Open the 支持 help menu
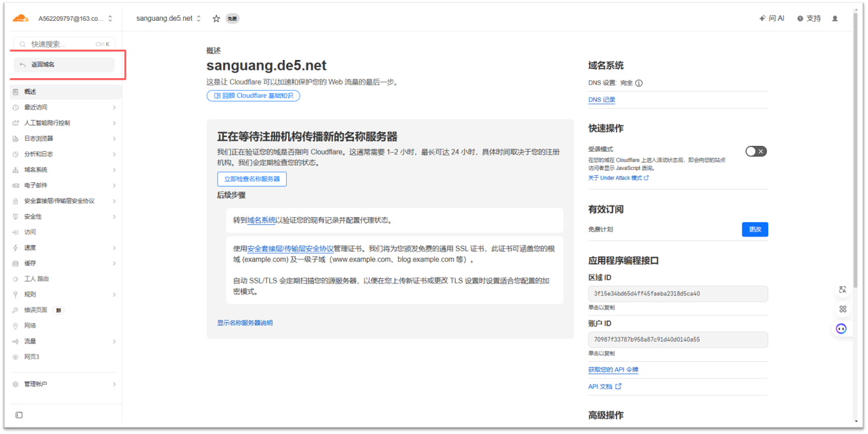 (809, 19)
